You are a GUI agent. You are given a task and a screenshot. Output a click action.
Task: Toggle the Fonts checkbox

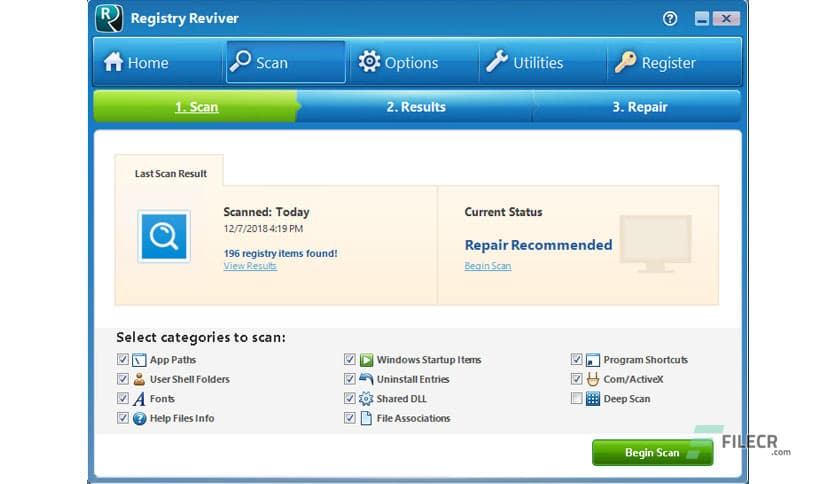(x=123, y=398)
